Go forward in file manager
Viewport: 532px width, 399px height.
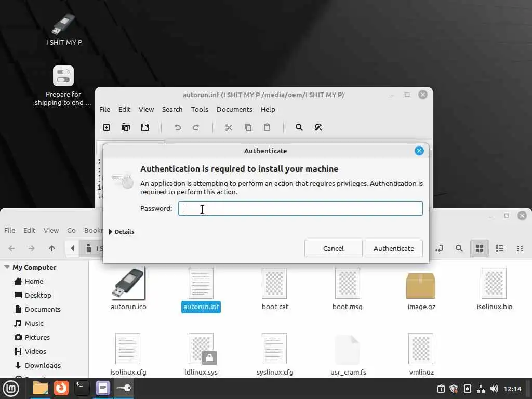(x=31, y=248)
